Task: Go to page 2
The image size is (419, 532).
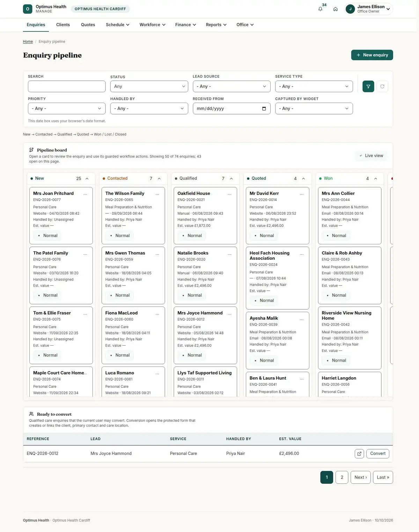Action: [342, 478]
